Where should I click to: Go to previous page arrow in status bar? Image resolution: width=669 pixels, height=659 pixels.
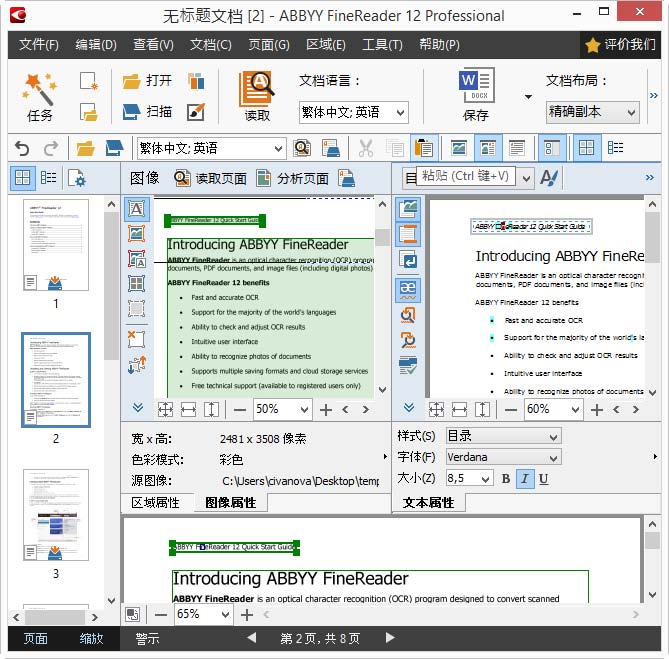point(252,638)
